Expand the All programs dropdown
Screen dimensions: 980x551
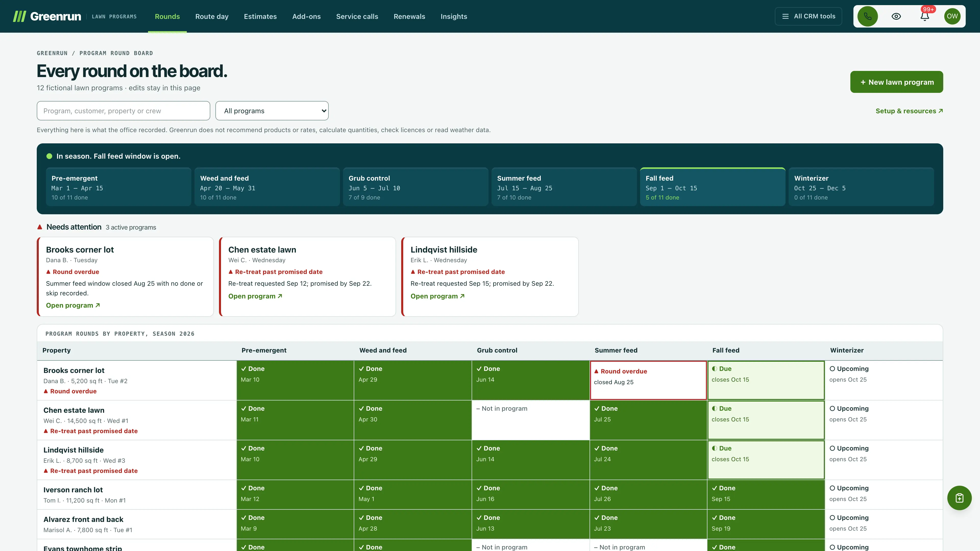pyautogui.click(x=272, y=111)
